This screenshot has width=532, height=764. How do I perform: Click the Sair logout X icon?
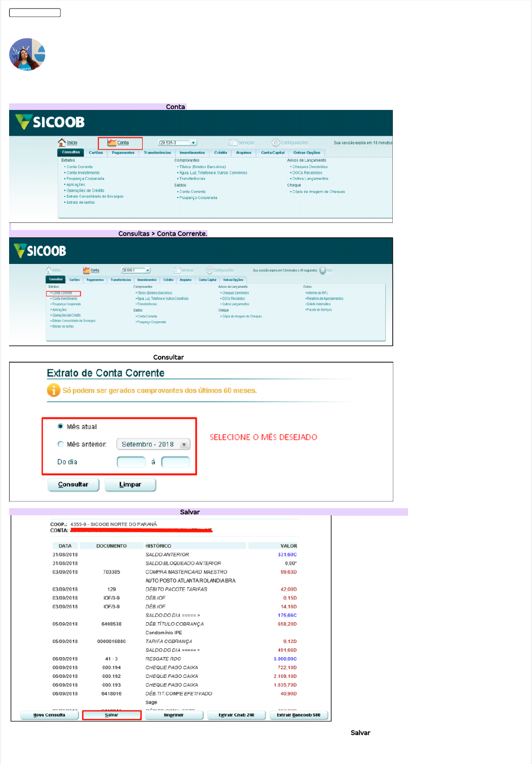tap(323, 271)
